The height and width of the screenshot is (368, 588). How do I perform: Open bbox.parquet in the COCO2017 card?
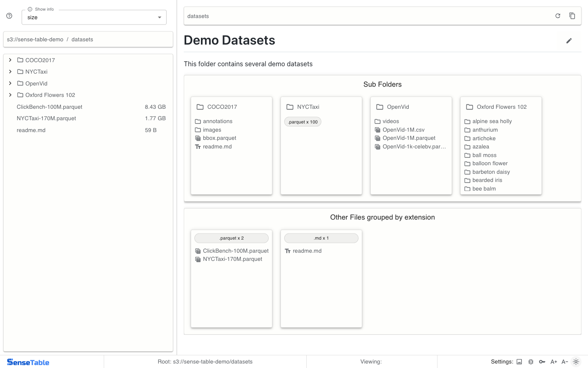tap(219, 138)
